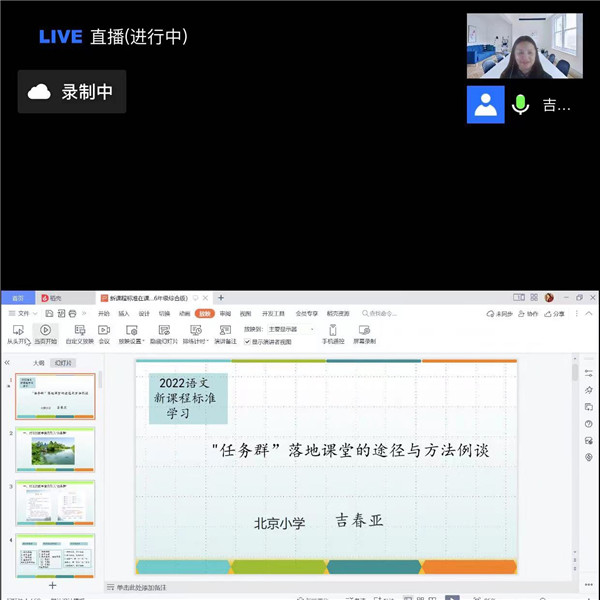The height and width of the screenshot is (600, 600).
Task: Switch to the 稻壳资源 ribbon tab
Action: [x=338, y=313]
